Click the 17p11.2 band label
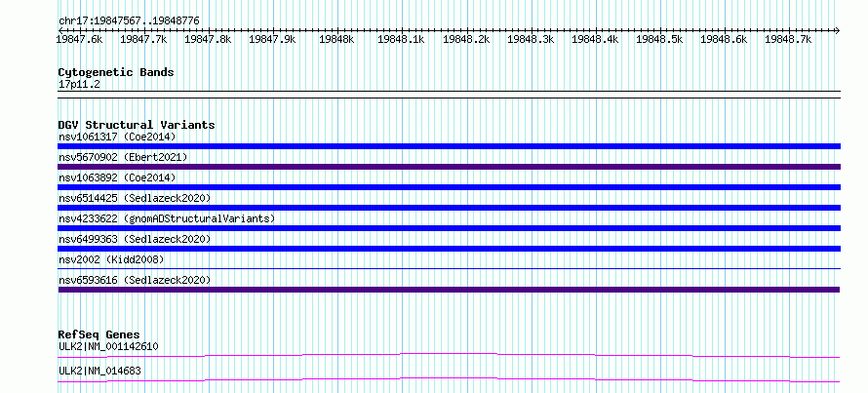Viewport: 868px width, 393px height. (x=79, y=85)
